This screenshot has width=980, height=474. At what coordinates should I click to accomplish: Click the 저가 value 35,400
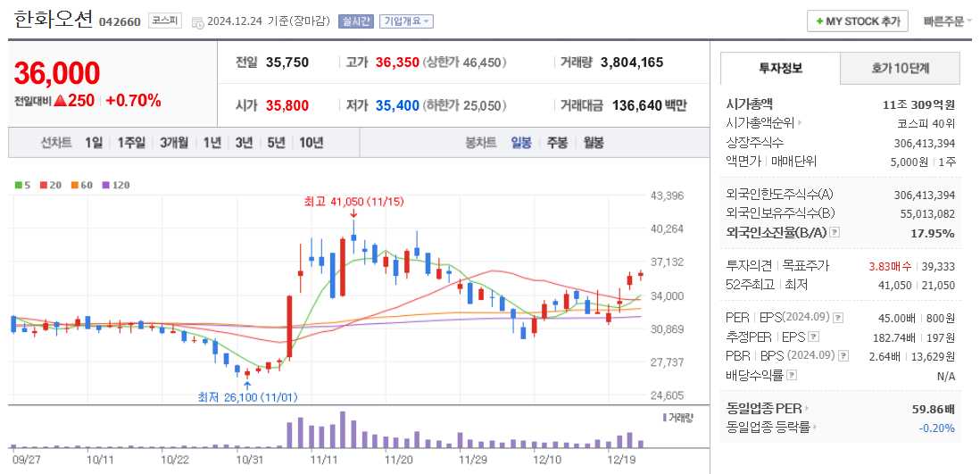tap(397, 105)
